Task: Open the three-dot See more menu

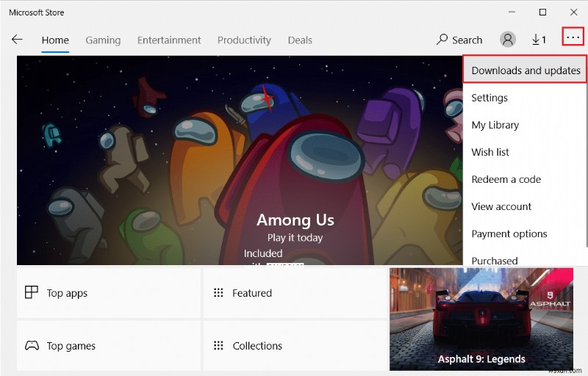Action: click(573, 37)
